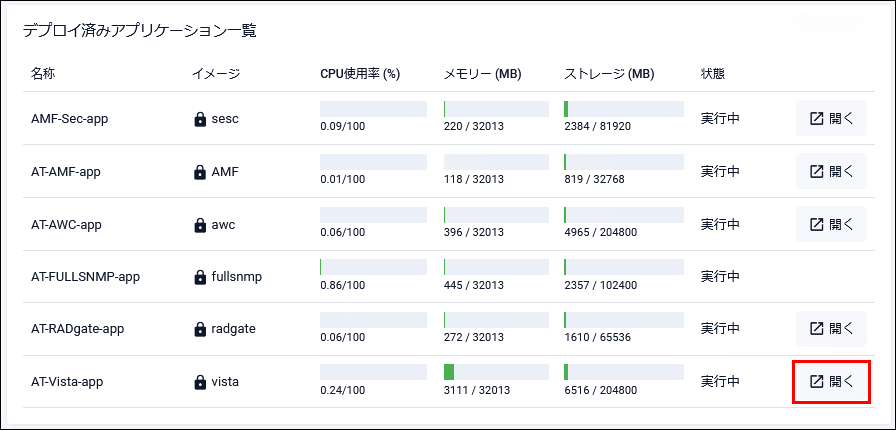Open AT-Vista-app via highlighted 開く button
This screenshot has height=430, width=896.
point(831,381)
